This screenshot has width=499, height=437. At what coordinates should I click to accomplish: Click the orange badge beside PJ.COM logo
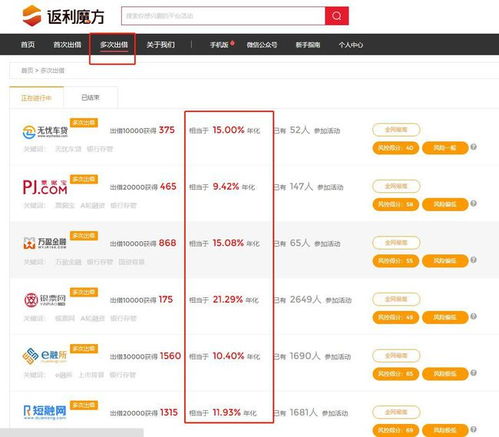[x=84, y=179]
